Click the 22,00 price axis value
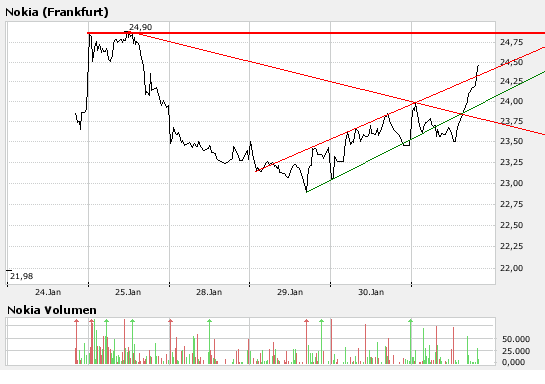This screenshot has height=384, width=545. 512,268
